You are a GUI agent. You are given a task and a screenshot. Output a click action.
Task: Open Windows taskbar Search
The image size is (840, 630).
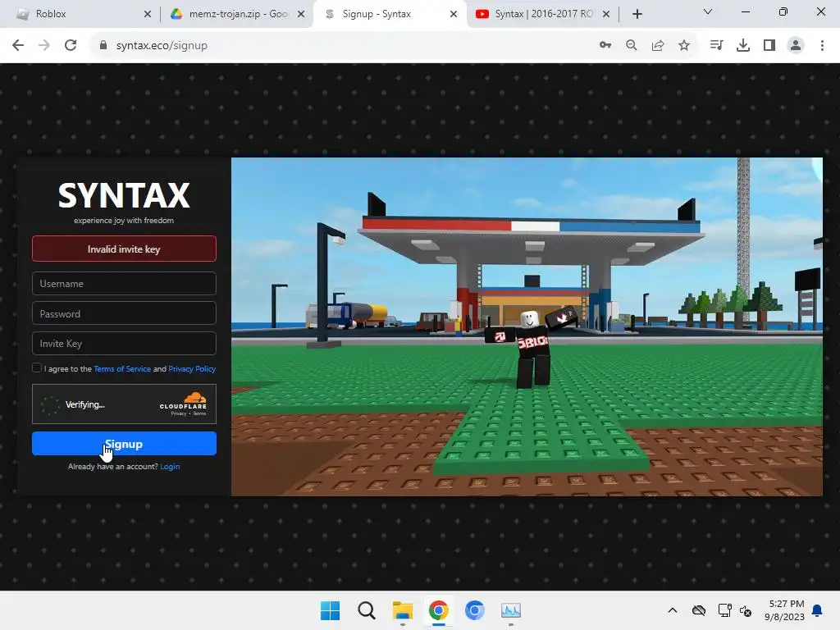(x=367, y=610)
